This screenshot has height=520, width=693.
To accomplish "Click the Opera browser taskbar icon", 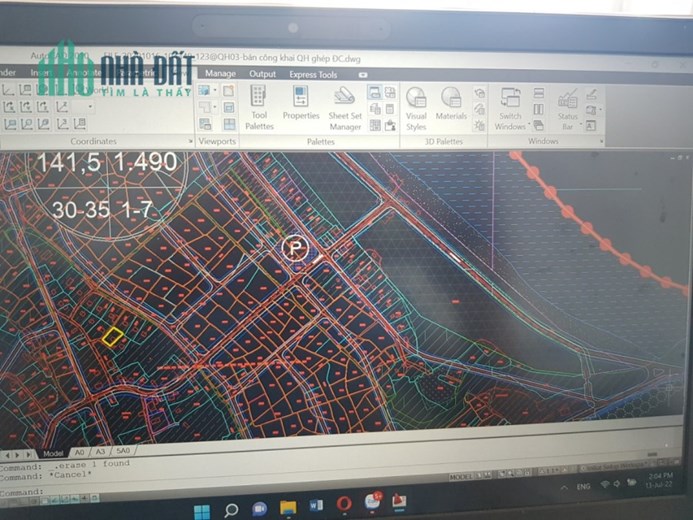I will point(344,504).
